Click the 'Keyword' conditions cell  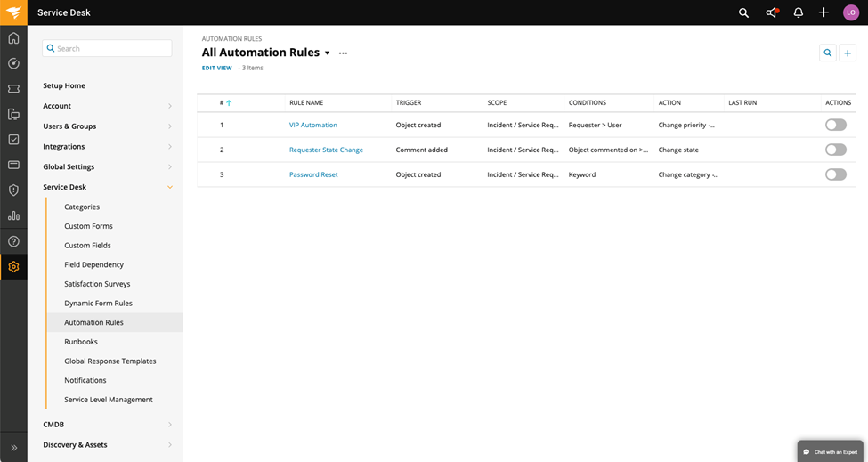coord(582,174)
